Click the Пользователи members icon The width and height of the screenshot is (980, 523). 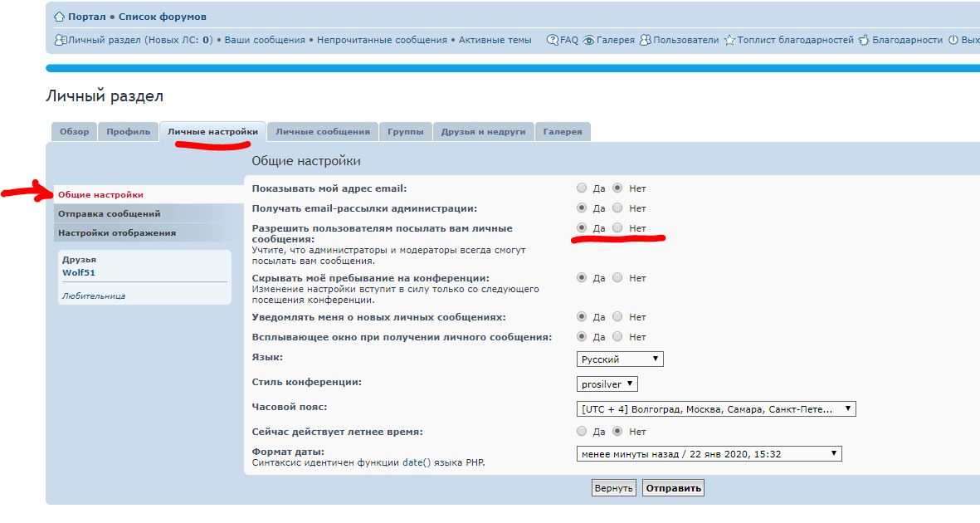pos(645,40)
